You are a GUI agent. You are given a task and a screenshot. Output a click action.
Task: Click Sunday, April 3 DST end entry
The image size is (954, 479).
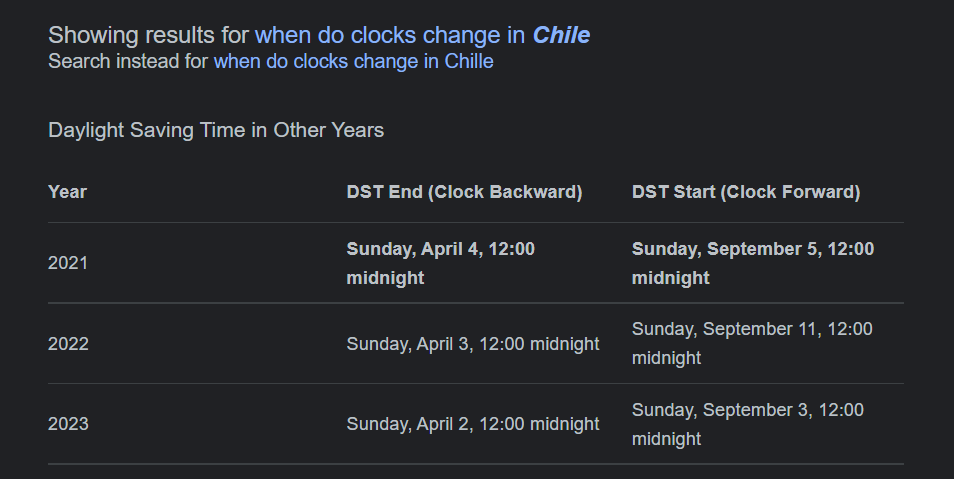(x=473, y=344)
